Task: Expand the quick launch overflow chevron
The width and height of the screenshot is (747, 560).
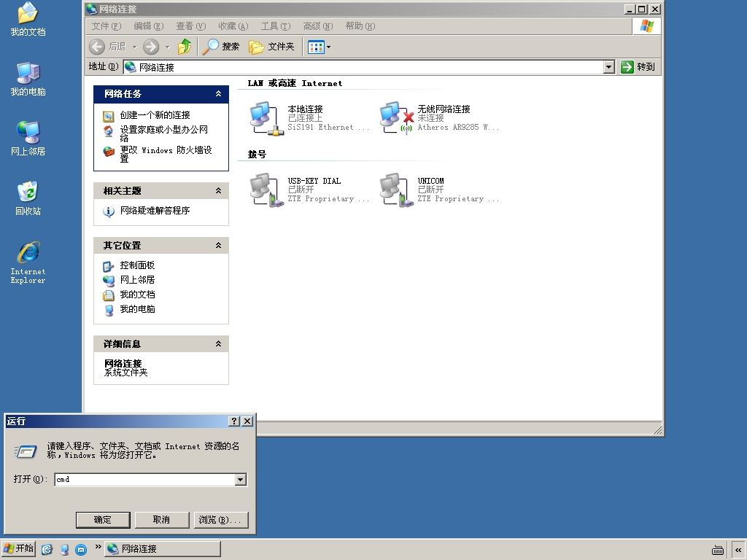Action: [98, 547]
